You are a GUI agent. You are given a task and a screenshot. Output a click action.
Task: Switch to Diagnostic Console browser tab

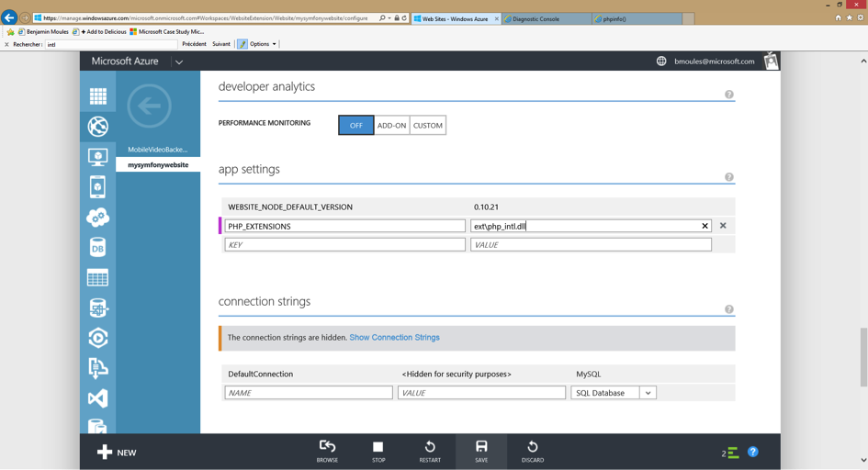coord(547,18)
